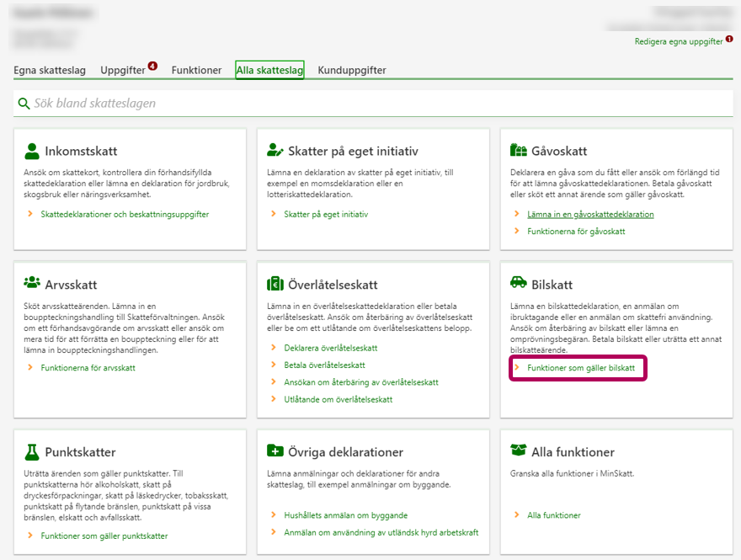
Task: Click the Överlåtelseskatt building icon
Action: pos(275,285)
